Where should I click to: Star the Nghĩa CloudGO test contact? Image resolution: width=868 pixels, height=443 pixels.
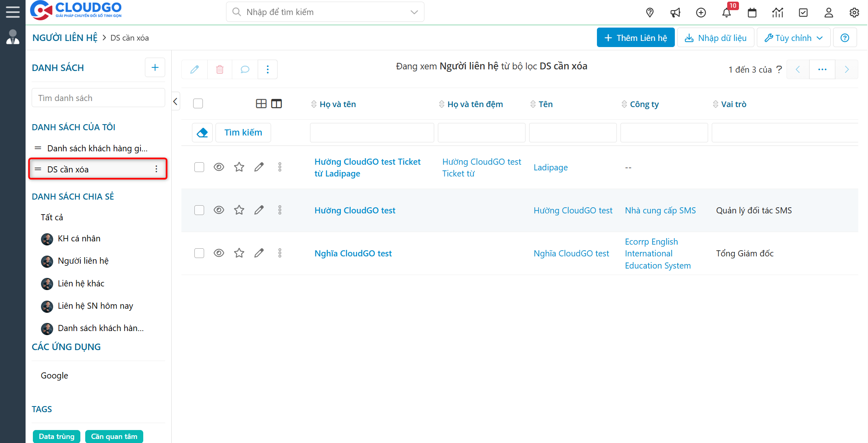point(239,253)
